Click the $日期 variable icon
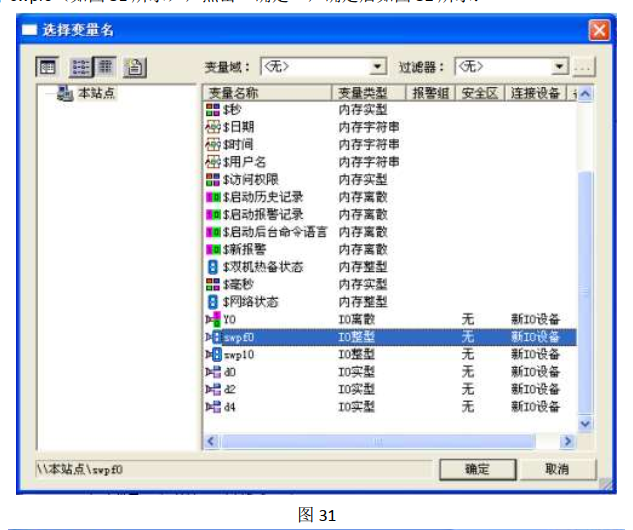The height and width of the screenshot is (530, 633). pos(212,127)
